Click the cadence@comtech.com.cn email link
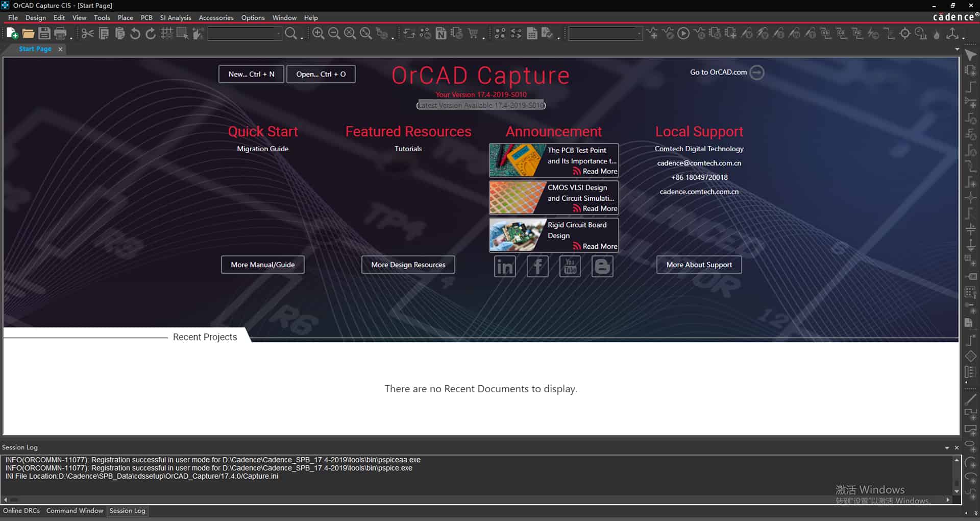The height and width of the screenshot is (521, 980). point(699,163)
